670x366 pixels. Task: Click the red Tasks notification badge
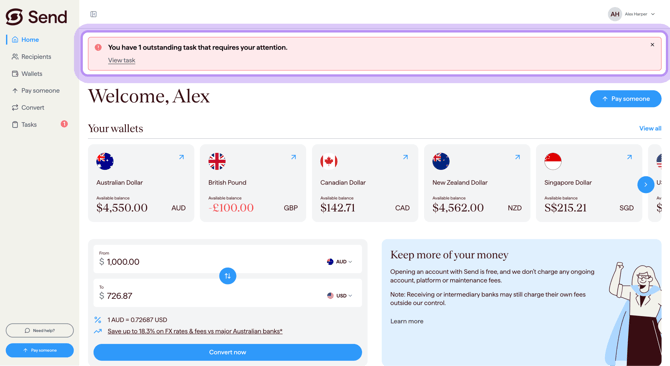64,124
